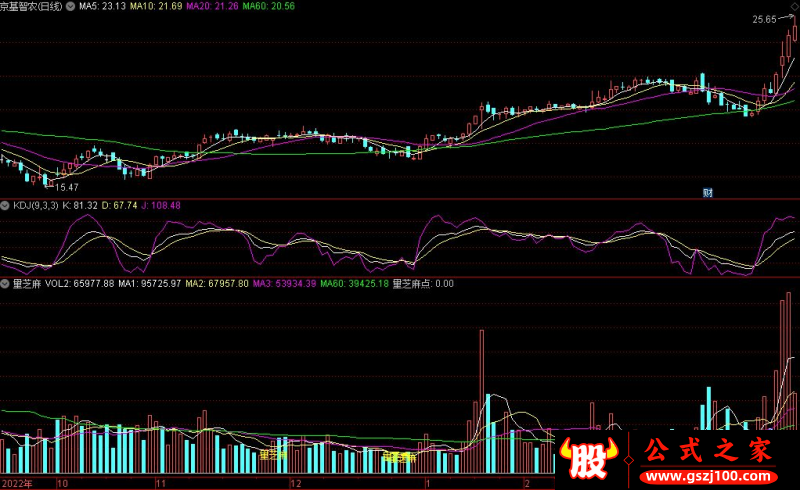800x490 pixels.
Task: Select the MA3: 53934.39 value
Action: point(284,284)
